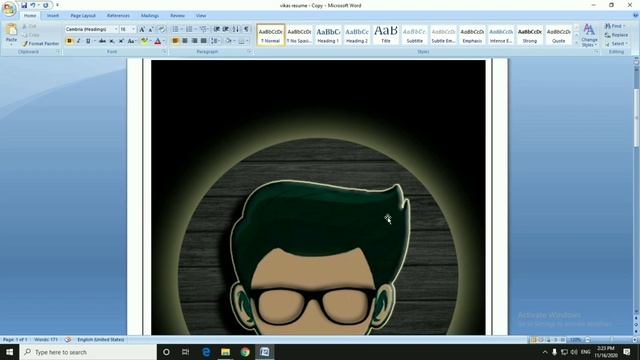Open the shading color dropdown

click(234, 41)
